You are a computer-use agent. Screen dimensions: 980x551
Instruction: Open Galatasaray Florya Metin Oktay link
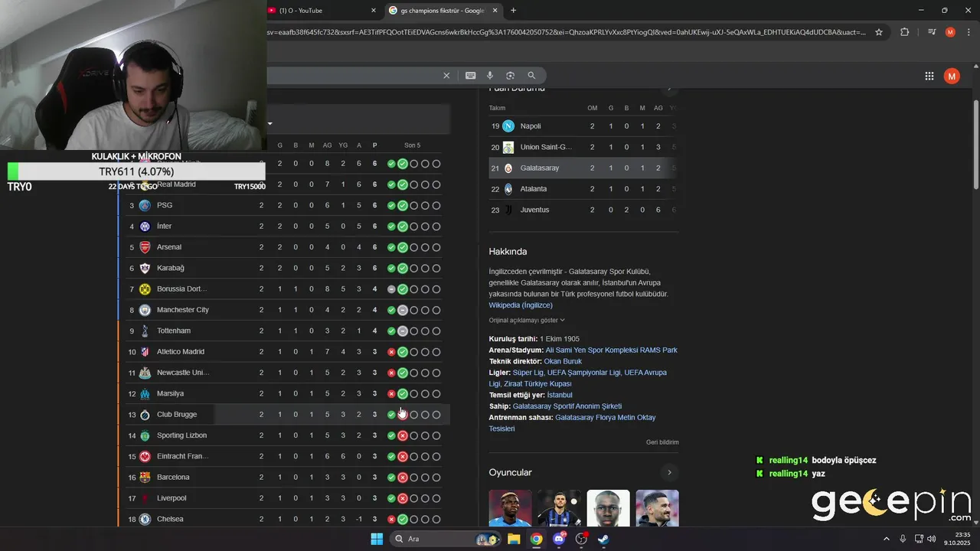pos(606,418)
